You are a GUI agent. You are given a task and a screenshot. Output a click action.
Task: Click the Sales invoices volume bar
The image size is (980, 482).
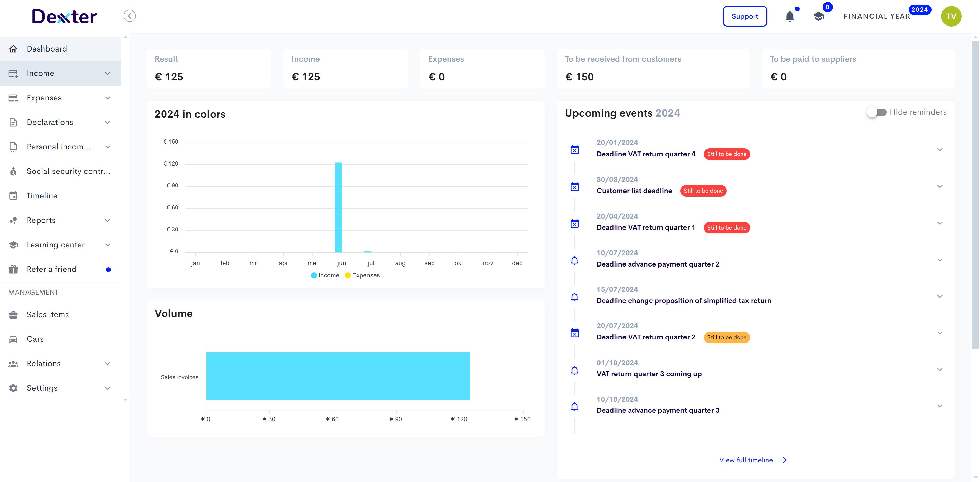(338, 376)
